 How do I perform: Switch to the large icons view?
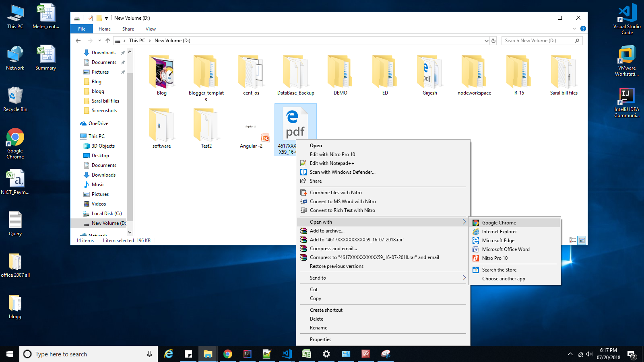click(582, 240)
